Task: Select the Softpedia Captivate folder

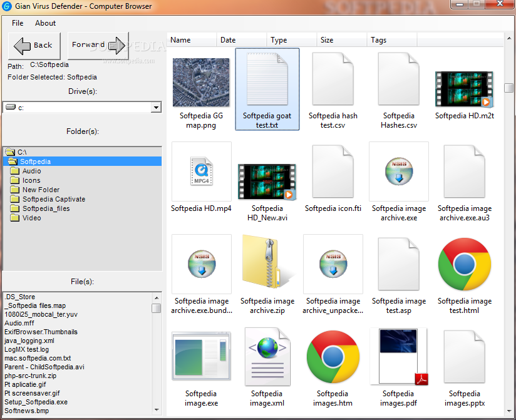Action: tap(53, 199)
